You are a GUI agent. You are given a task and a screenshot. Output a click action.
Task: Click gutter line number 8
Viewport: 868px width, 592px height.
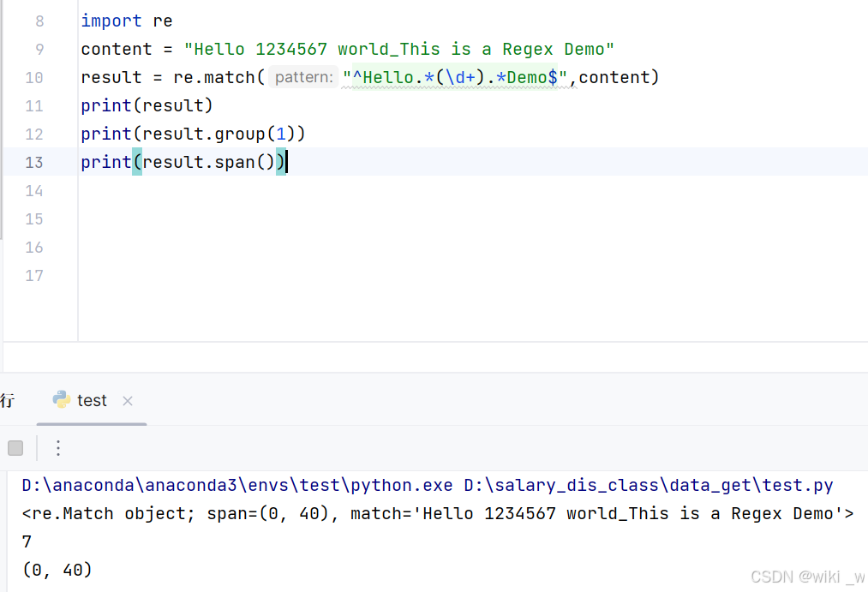pyautogui.click(x=39, y=21)
